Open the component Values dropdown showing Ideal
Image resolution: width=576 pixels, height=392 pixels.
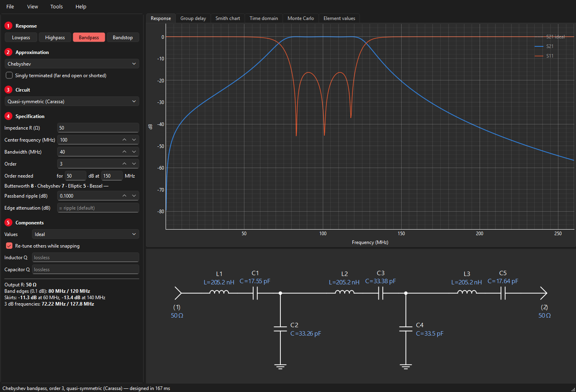click(85, 234)
